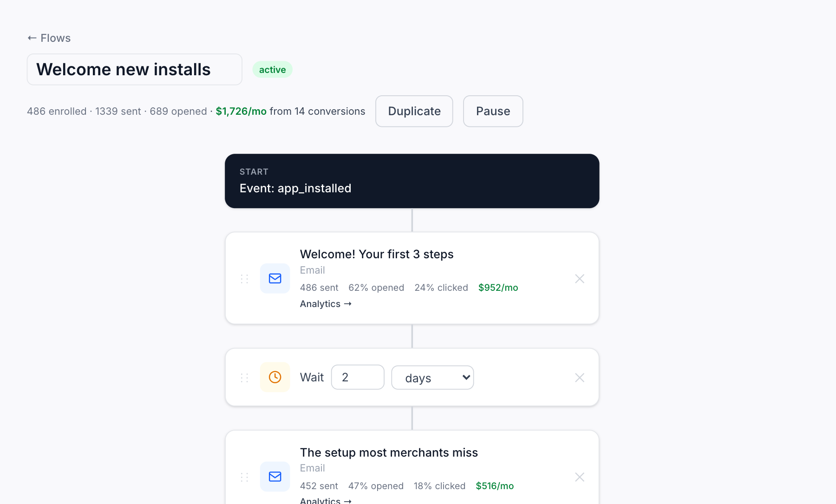This screenshot has width=836, height=504.
Task: Click drag handle of the Wait step
Action: (x=244, y=378)
